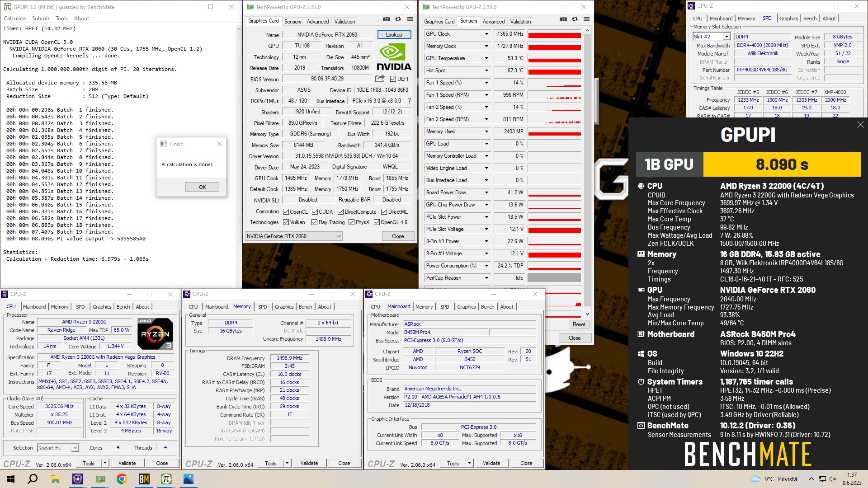This screenshot has width=868, height=488.
Task: Open the Submit menu in GPUPI
Action: [x=41, y=19]
